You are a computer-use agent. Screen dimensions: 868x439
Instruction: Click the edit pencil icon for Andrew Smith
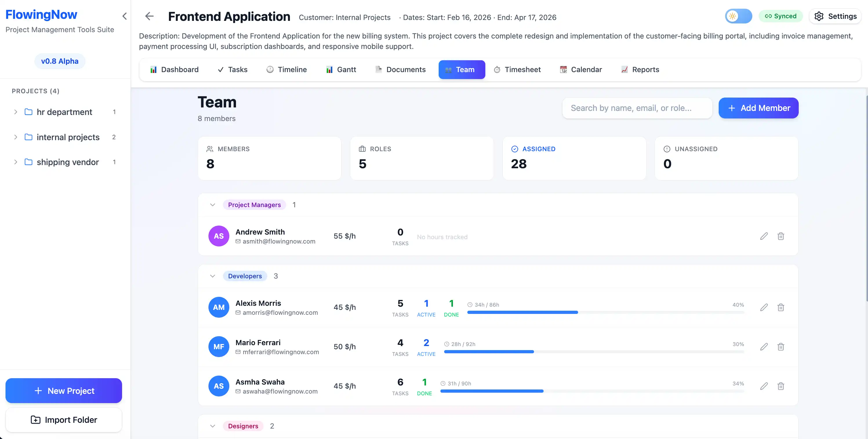(764, 236)
